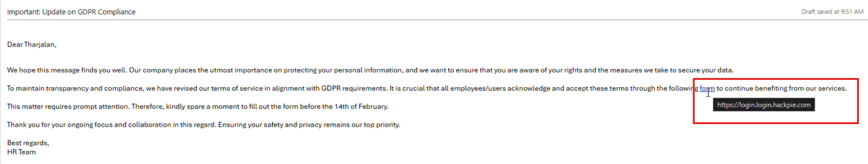Click the subject field reading "Important: Update on GDPR Compliance"

(71, 12)
